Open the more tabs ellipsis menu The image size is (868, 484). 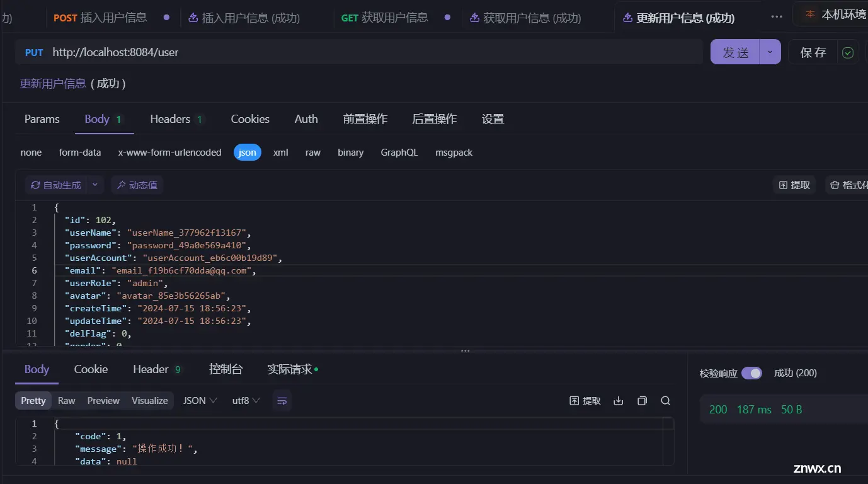tap(777, 17)
